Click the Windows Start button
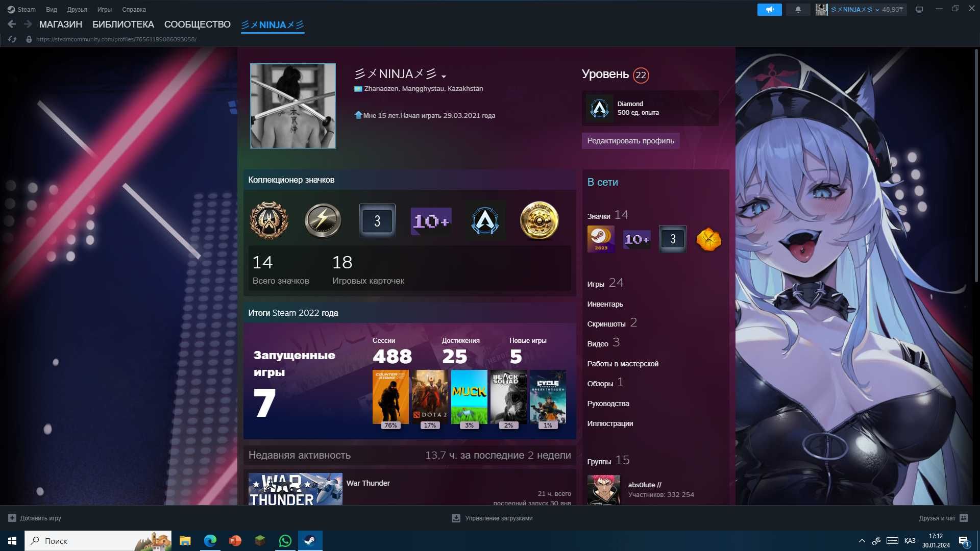This screenshot has width=980, height=551. click(x=12, y=541)
